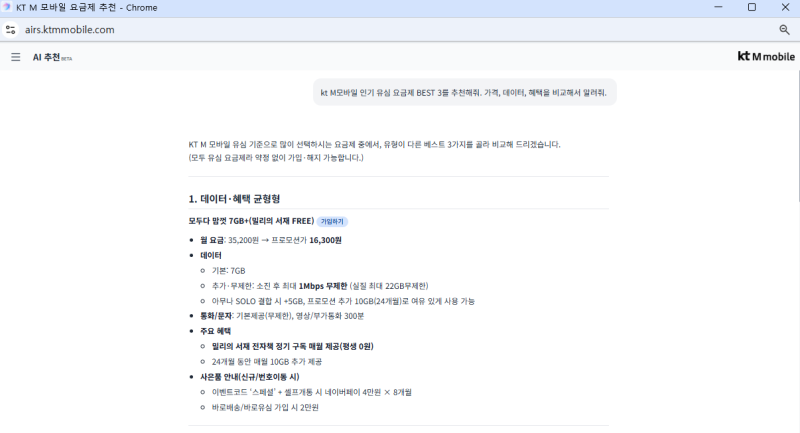Click the site information icon in address bar
The width and height of the screenshot is (800, 433).
[x=11, y=30]
